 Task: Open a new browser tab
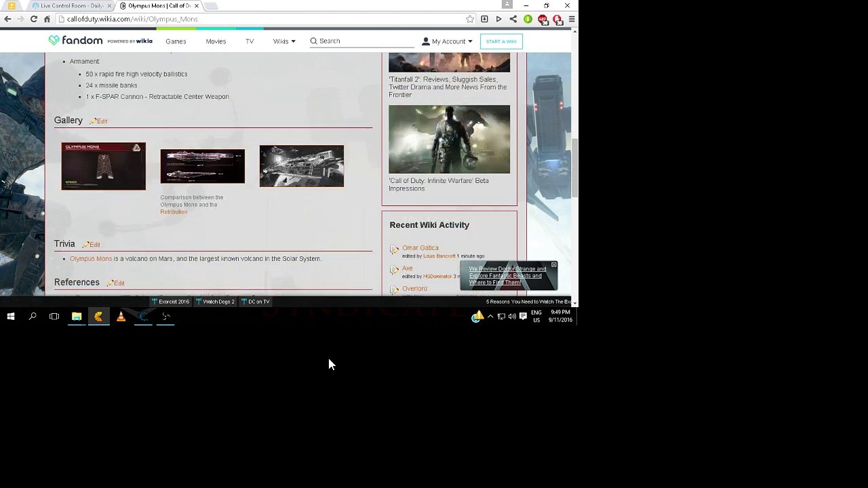point(211,5)
